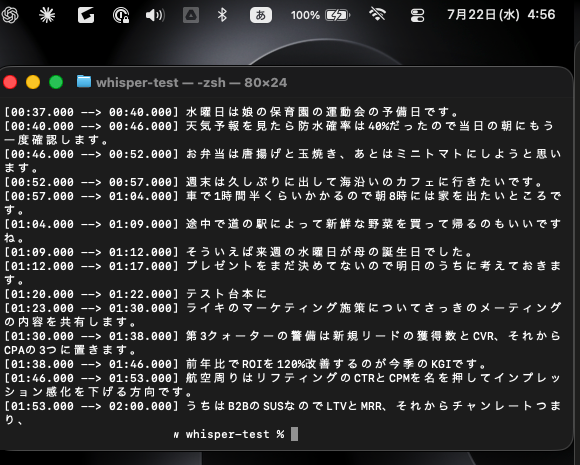Click the folder proxy icon in Terminal title
This screenshot has width=580, height=465.
tap(84, 81)
